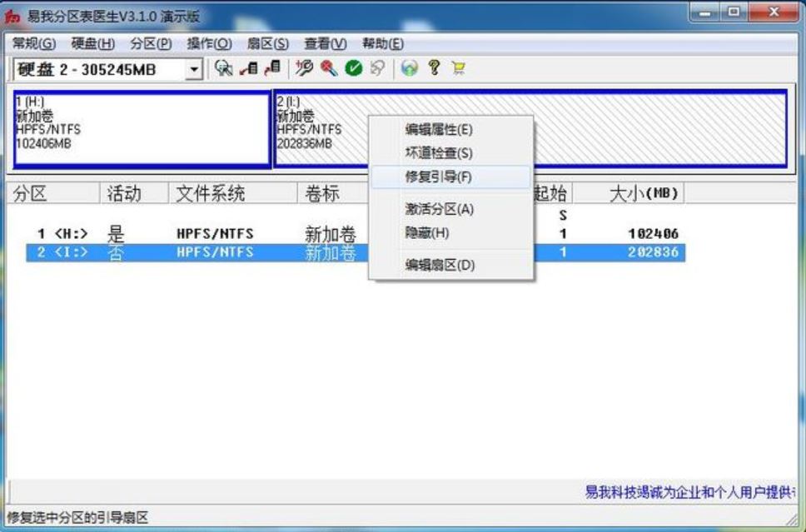Screen dimensions: 806x532
Task: Open the disk selector dropdown arrow
Action: [194, 69]
